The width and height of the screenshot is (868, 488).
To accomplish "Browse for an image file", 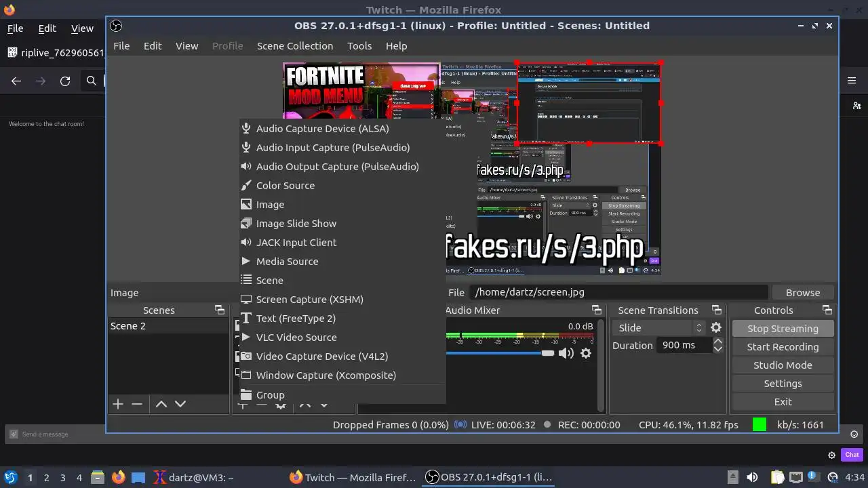I will [803, 293].
